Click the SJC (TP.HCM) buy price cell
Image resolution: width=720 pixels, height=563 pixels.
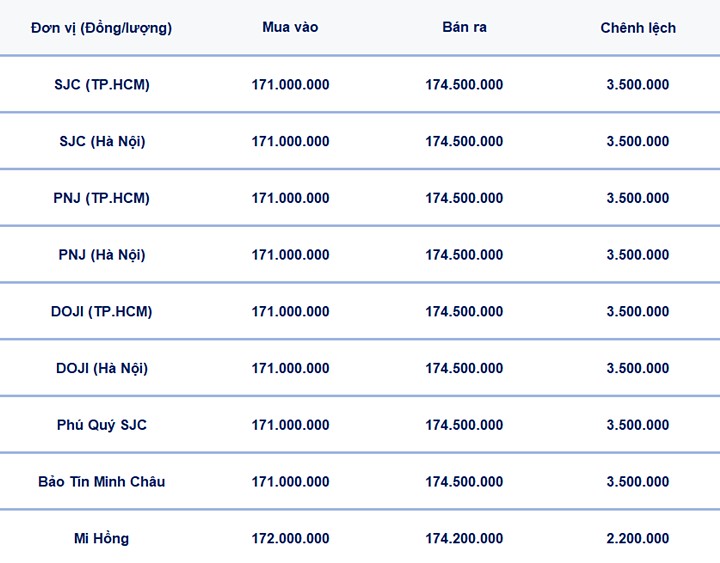pyautogui.click(x=290, y=85)
